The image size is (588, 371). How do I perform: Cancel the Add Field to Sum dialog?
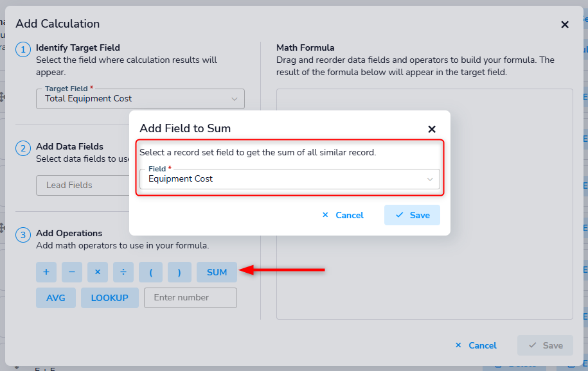343,215
